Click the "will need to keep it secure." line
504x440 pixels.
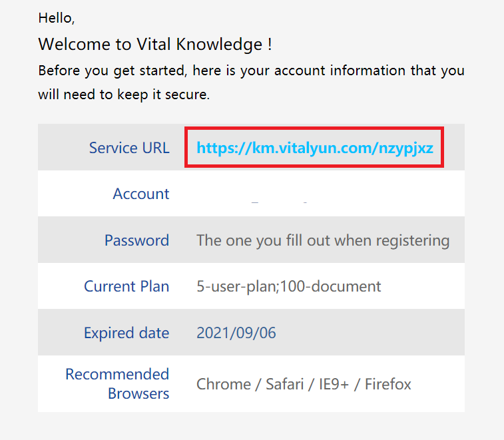click(x=124, y=95)
